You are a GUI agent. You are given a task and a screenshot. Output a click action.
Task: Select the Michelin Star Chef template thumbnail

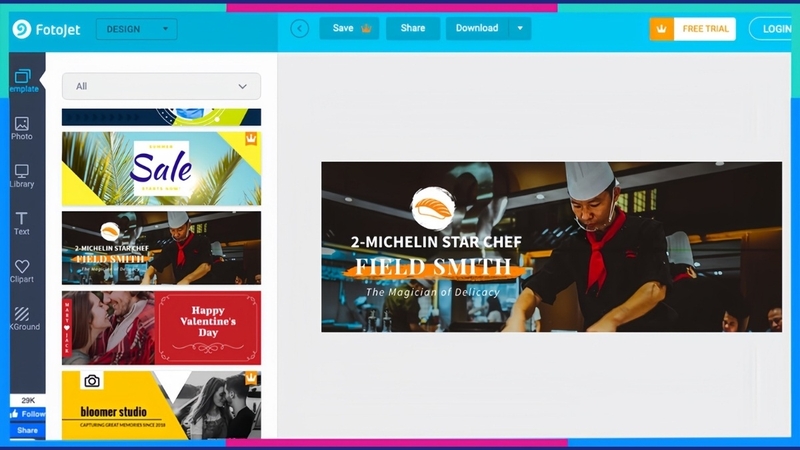click(161, 248)
